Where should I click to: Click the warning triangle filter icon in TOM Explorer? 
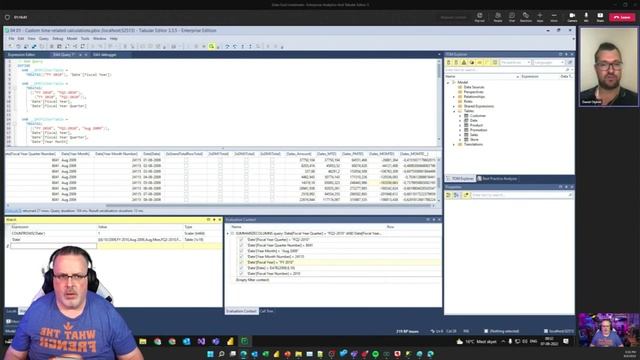point(464,62)
